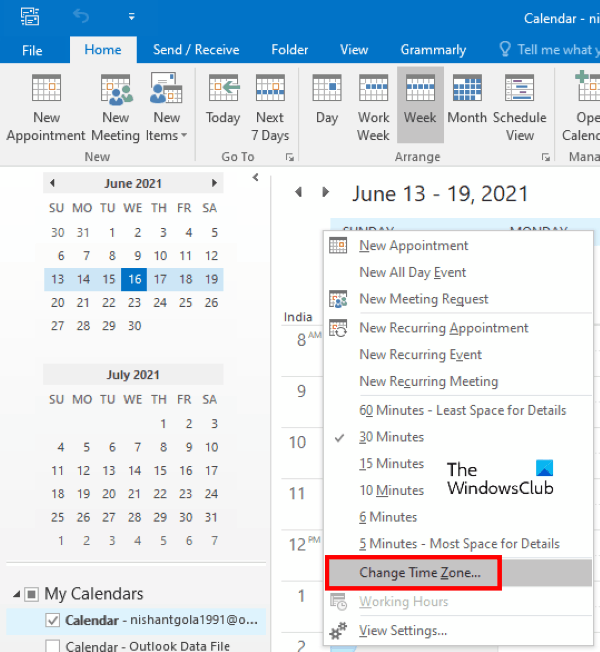The image size is (600, 652).
Task: Collapse the folder pane with the chevron
Action: point(255,178)
